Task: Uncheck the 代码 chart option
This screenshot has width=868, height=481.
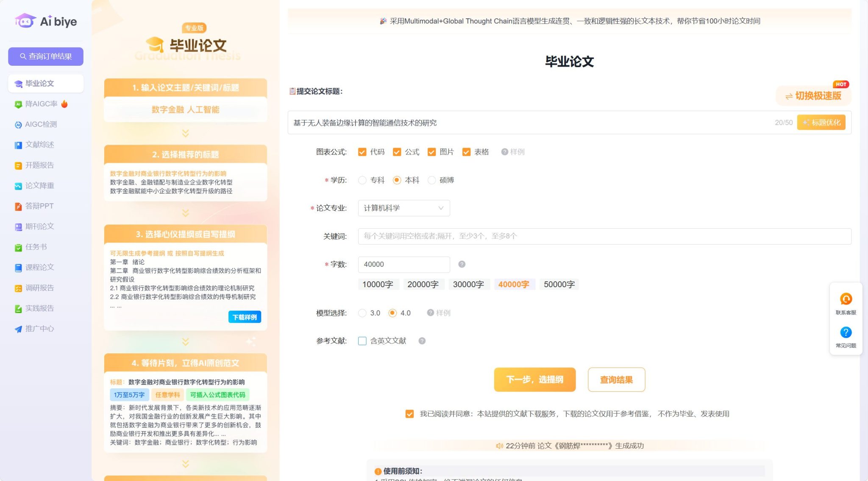Action: coord(362,151)
